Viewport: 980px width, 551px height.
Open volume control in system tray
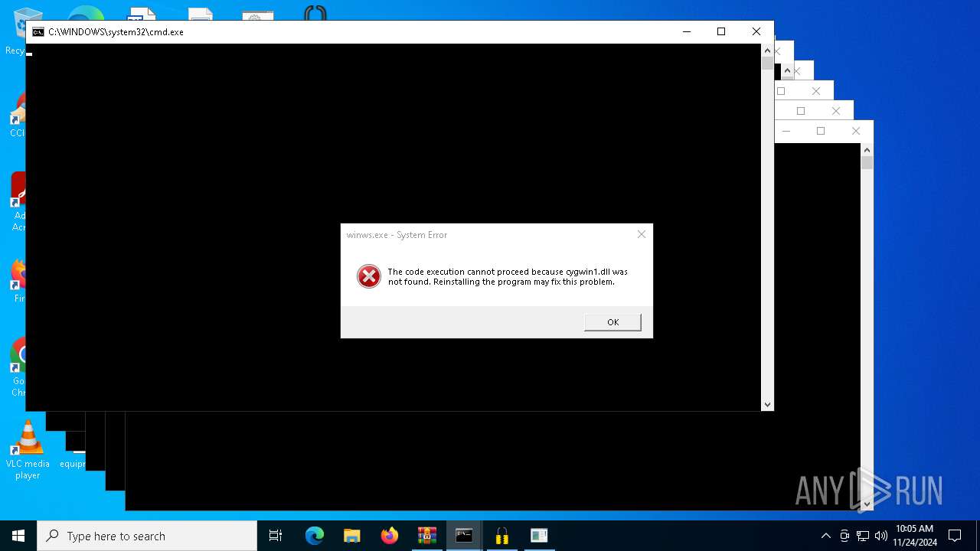pos(881,536)
